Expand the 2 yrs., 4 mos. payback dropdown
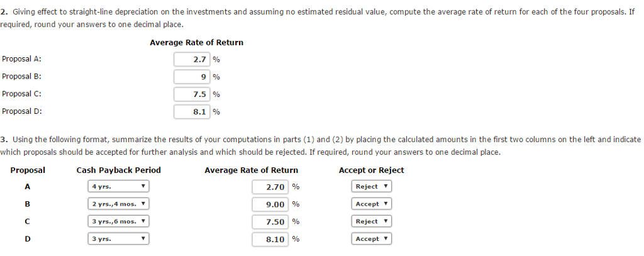Screen dimensions: 644x256 (118, 204)
